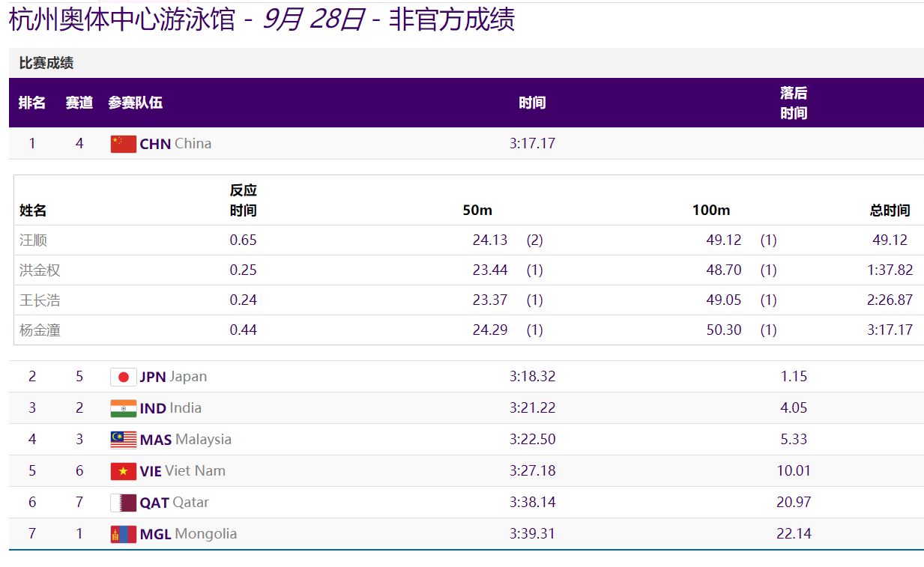Open the QAT Qatar team name link
This screenshot has height=567, width=924.
175,503
